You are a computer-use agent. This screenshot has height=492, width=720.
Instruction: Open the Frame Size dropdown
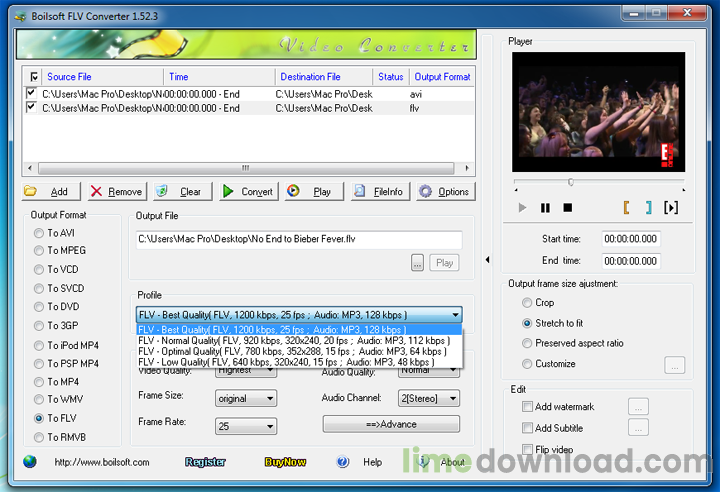(246, 398)
